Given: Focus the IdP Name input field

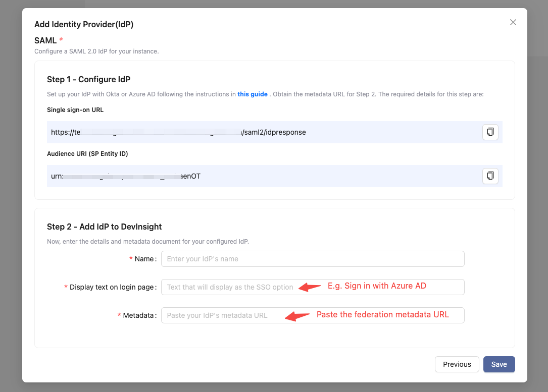Looking at the screenshot, I should [312, 259].
